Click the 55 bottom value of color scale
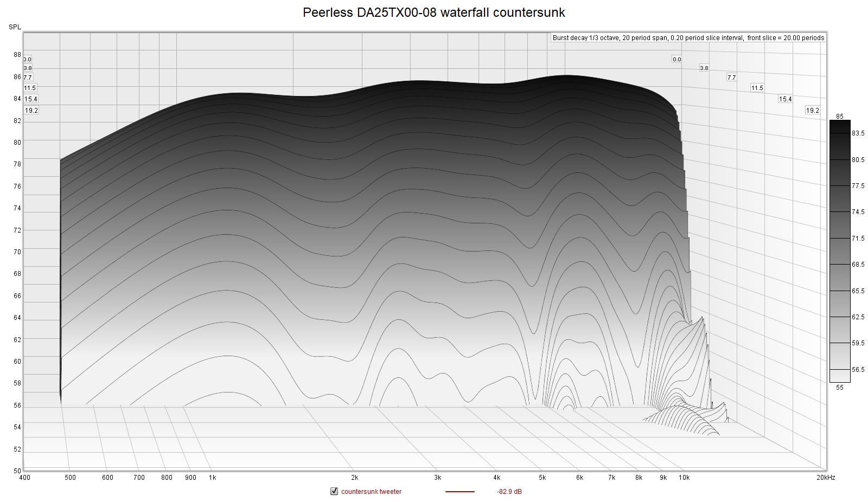 [x=840, y=388]
